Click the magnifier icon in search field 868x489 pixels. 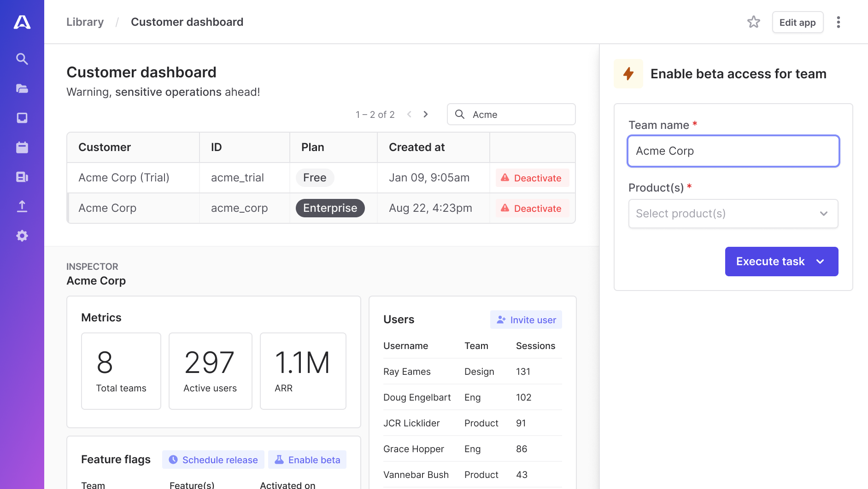coord(460,114)
